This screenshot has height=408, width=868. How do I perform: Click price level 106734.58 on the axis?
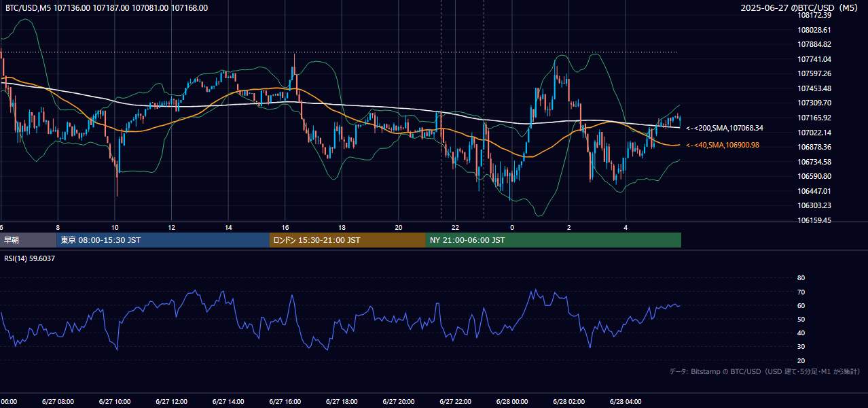pos(814,162)
